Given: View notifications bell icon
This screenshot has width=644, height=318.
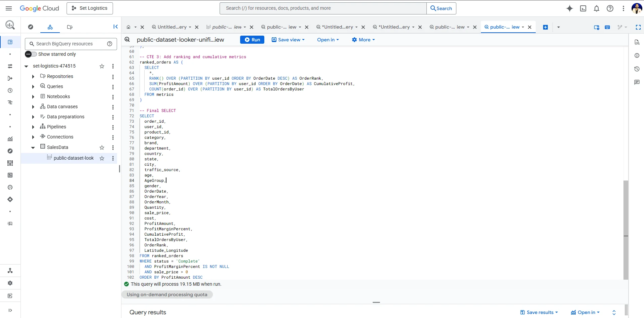Looking at the screenshot, I should click(597, 8).
